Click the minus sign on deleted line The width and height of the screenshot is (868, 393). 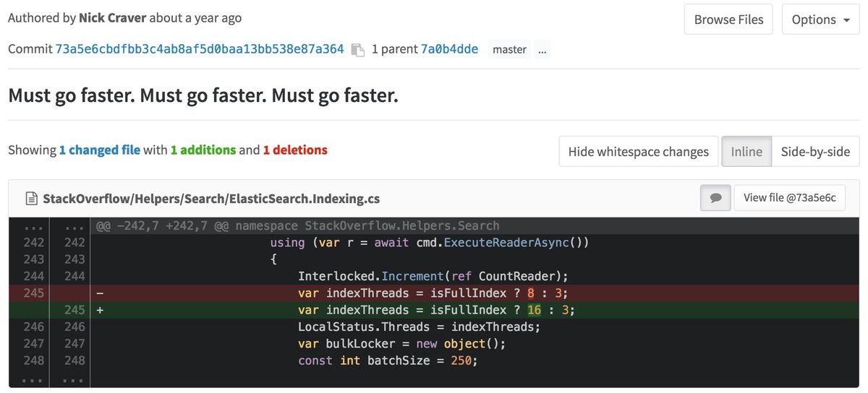point(100,293)
